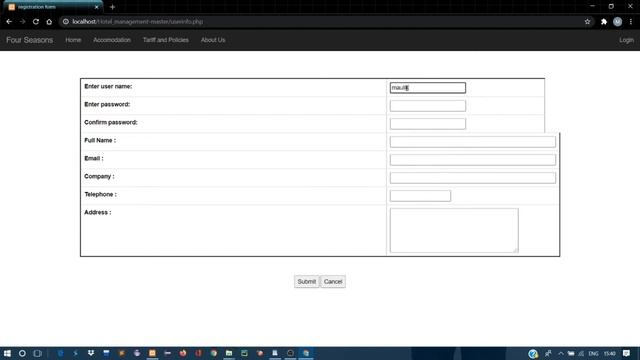Click the taskbar clock showing 15:40
Viewport: 640px width, 360px height.
[610, 353]
